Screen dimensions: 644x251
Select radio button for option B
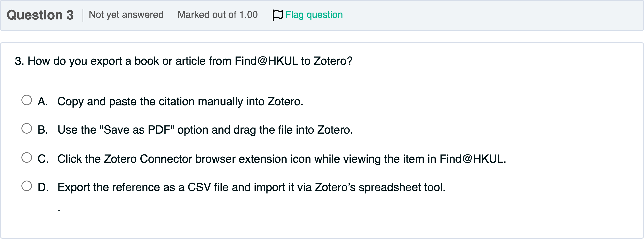click(27, 128)
